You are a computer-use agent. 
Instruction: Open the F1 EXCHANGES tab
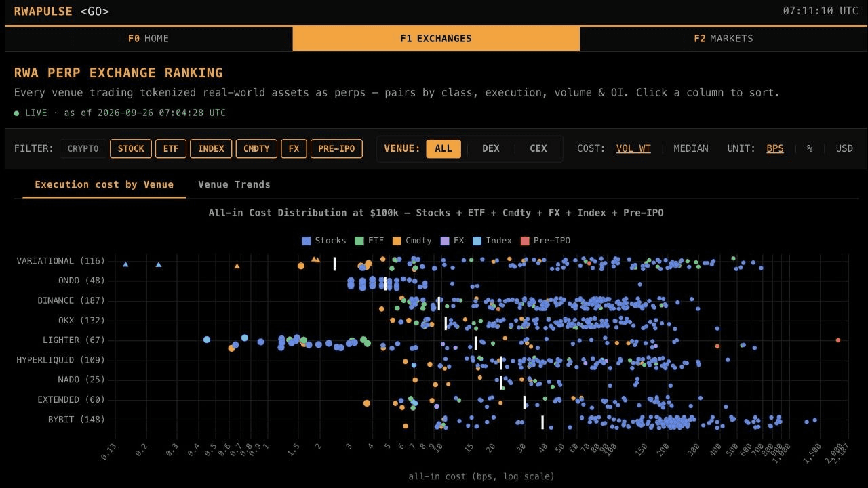coord(436,39)
